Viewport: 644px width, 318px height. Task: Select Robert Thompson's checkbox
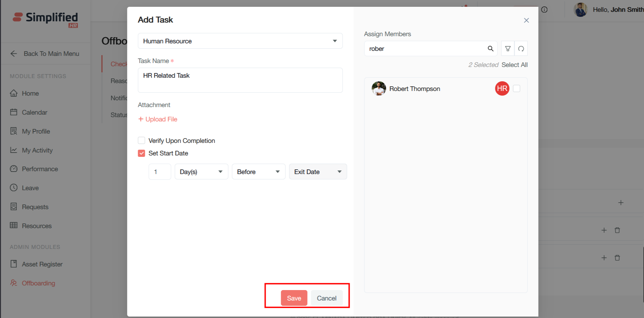(516, 88)
